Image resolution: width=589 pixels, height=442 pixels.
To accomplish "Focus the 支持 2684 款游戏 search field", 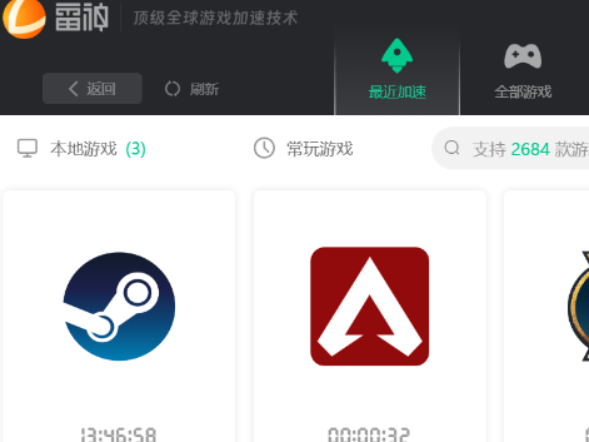I will 510,148.
